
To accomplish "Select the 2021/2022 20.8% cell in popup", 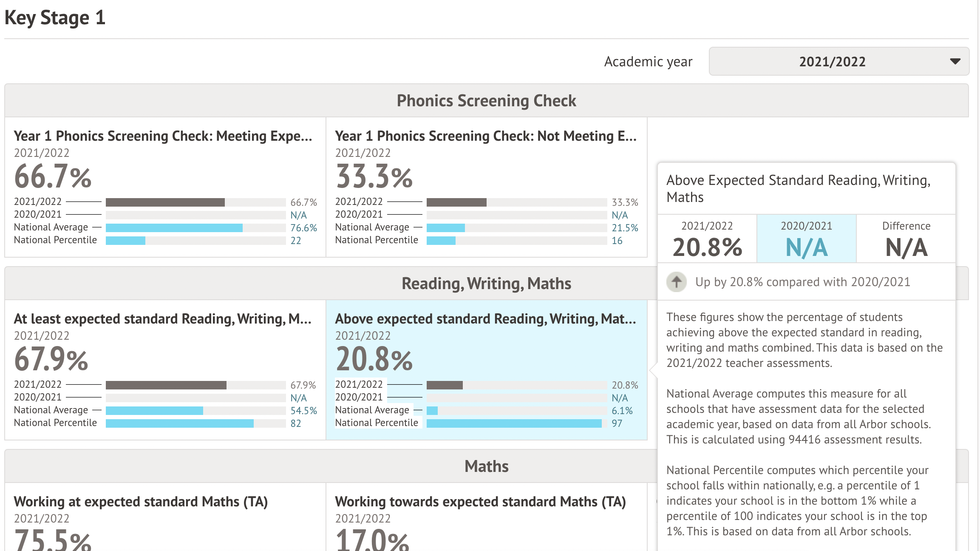I will point(707,239).
